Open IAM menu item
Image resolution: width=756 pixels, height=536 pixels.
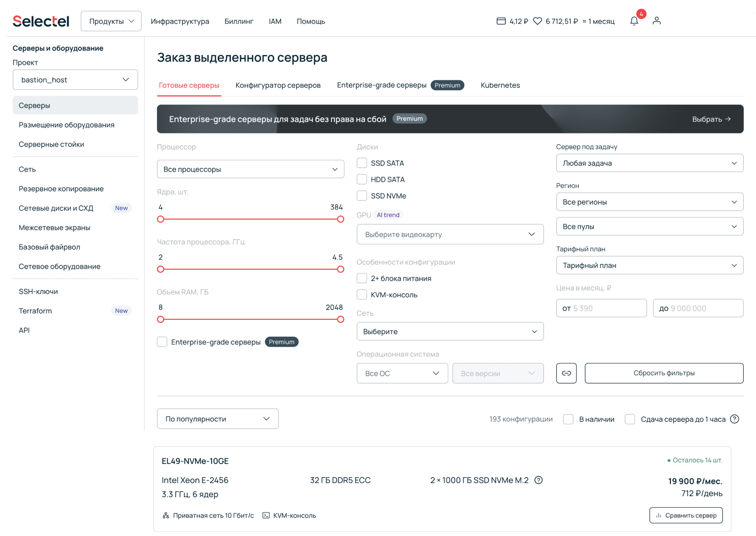(275, 22)
